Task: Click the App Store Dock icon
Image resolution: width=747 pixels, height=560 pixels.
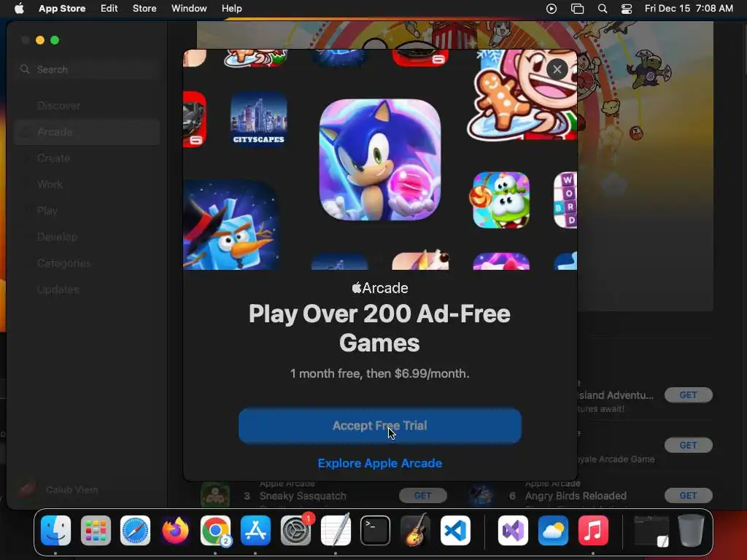Action: point(255,530)
